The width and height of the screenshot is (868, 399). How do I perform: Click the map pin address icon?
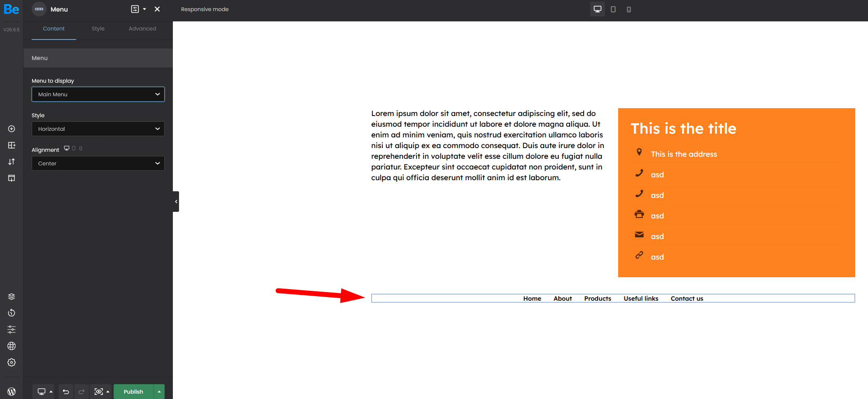click(639, 152)
